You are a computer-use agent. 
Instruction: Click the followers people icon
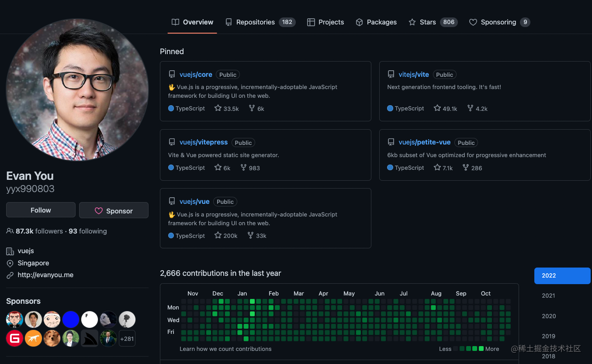(x=10, y=231)
